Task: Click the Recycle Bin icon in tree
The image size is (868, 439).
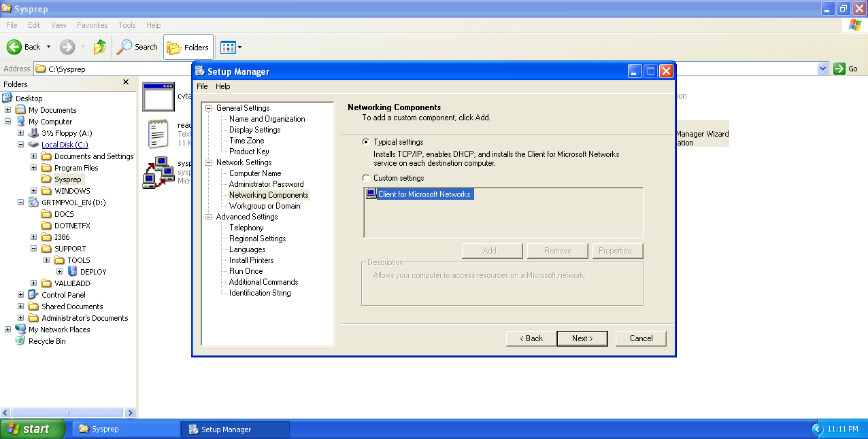Action: tap(21, 341)
